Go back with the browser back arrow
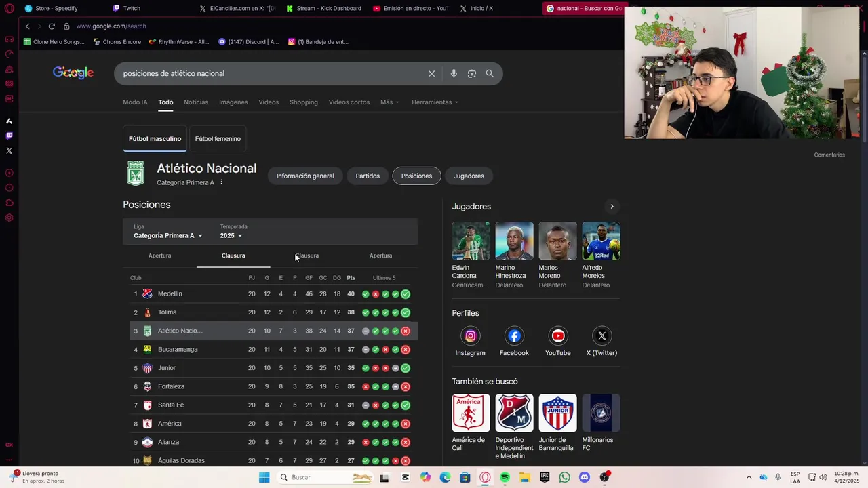 tap(28, 26)
